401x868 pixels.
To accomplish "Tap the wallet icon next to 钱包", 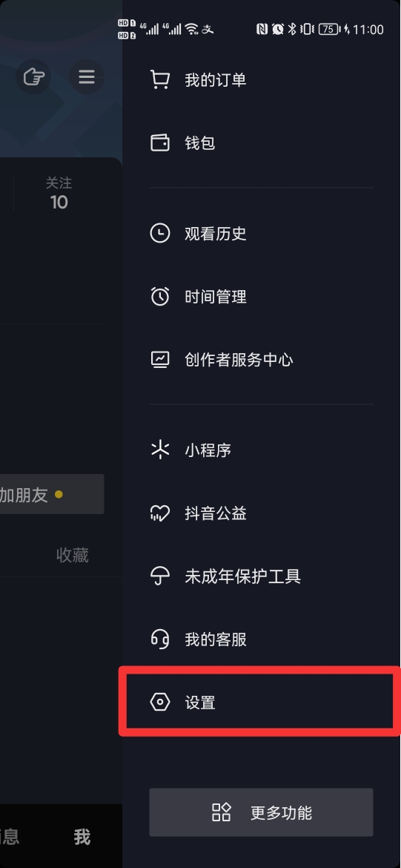I will (x=160, y=143).
